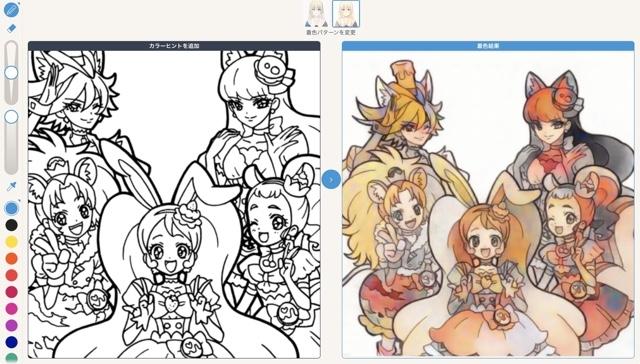Pick the eyedropper color picker tool
The height and width of the screenshot is (364, 640).
(x=11, y=186)
